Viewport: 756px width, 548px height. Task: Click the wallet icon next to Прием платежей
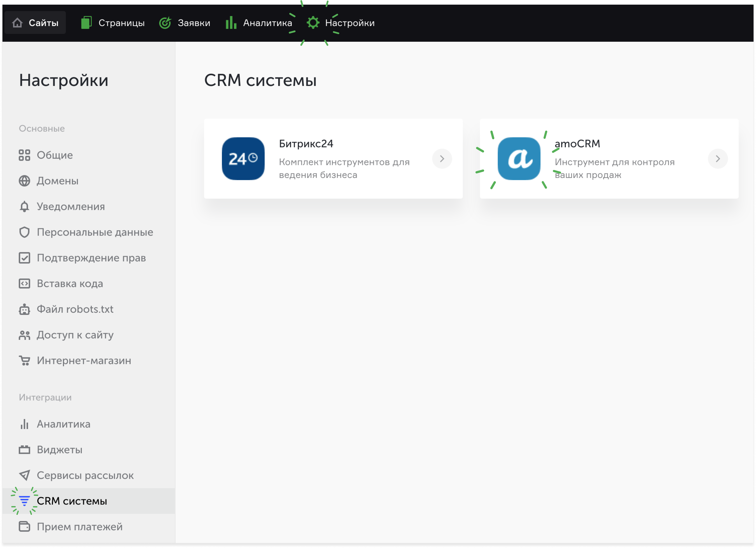tap(24, 527)
